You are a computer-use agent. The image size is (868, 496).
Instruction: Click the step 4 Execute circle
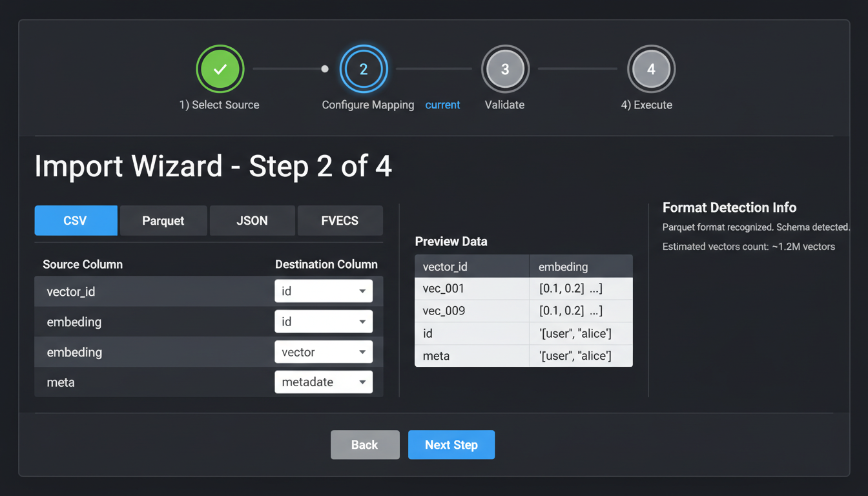point(651,68)
